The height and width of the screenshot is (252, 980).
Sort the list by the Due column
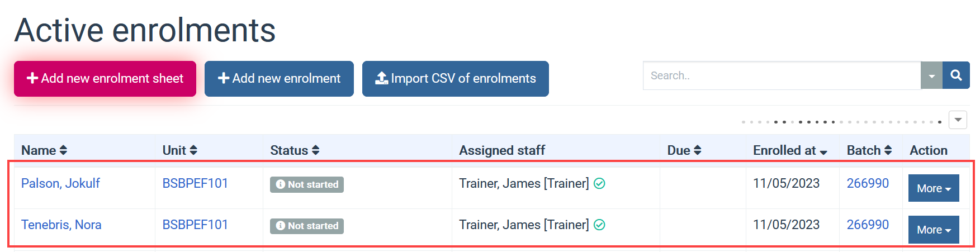click(x=684, y=150)
